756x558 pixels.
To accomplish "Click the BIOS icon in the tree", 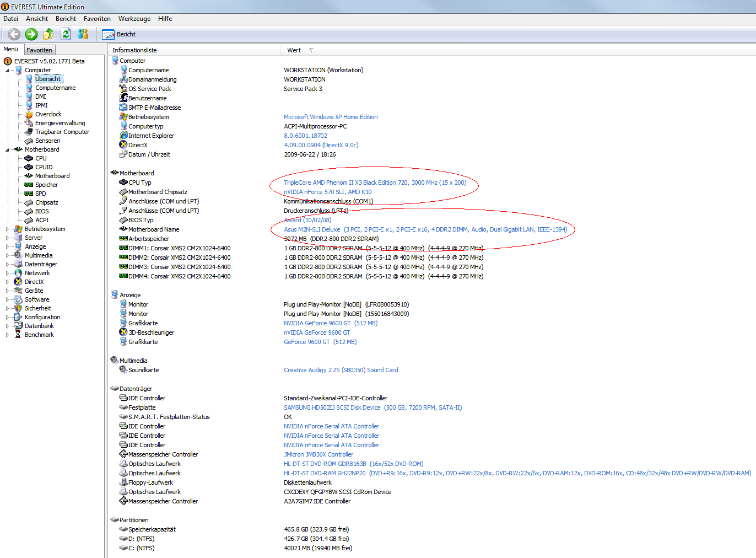I will pyautogui.click(x=29, y=211).
